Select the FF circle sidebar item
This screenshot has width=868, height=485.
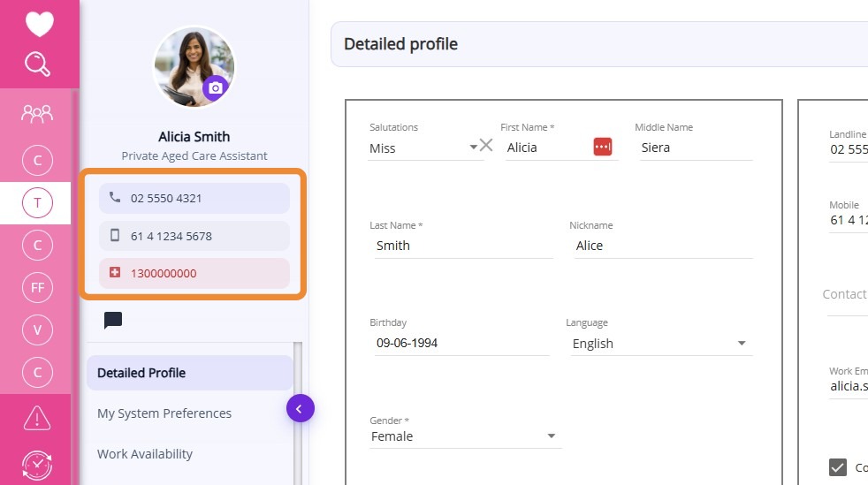37,287
